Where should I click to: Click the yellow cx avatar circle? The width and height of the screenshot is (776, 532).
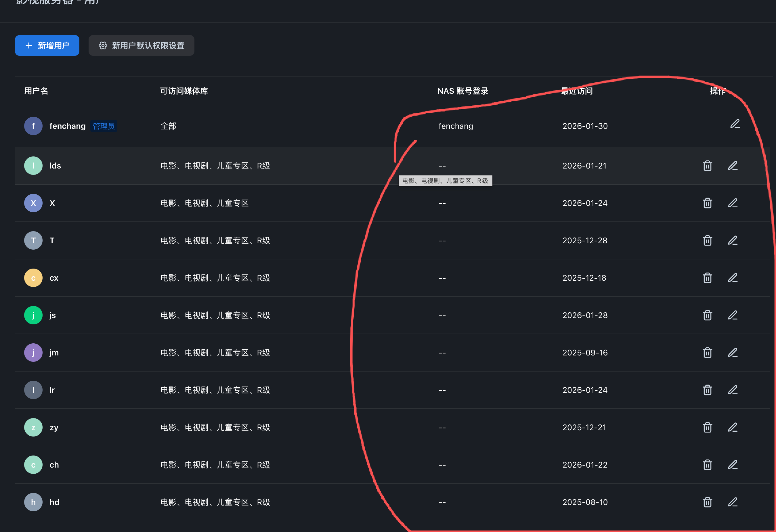(x=33, y=278)
